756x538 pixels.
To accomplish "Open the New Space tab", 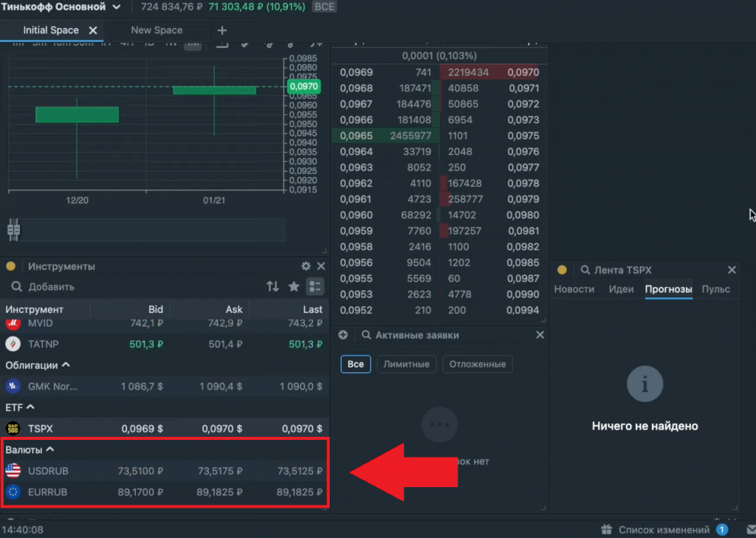I will 157,30.
